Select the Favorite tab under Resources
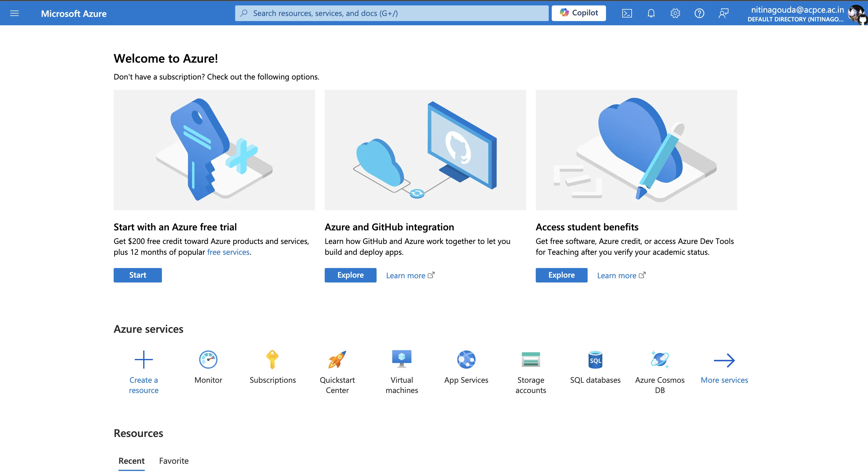 pyautogui.click(x=175, y=460)
